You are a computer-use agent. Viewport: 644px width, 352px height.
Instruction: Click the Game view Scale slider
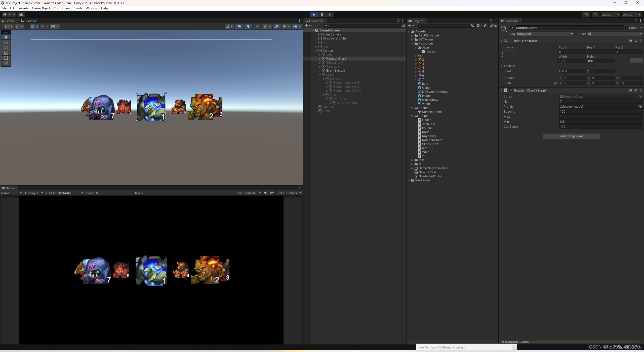point(115,193)
